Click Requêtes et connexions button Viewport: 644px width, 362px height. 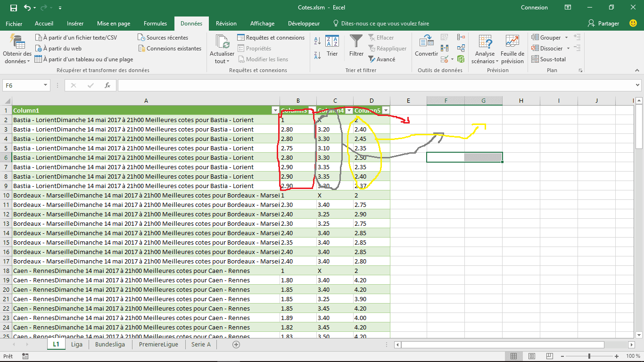[271, 38]
